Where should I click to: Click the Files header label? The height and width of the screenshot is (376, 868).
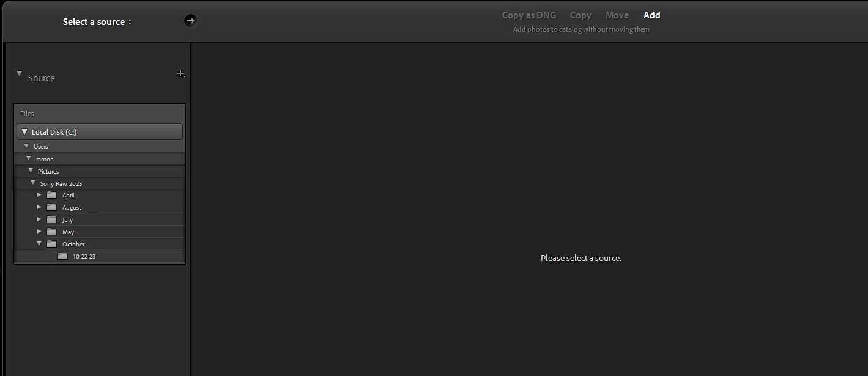(x=27, y=114)
